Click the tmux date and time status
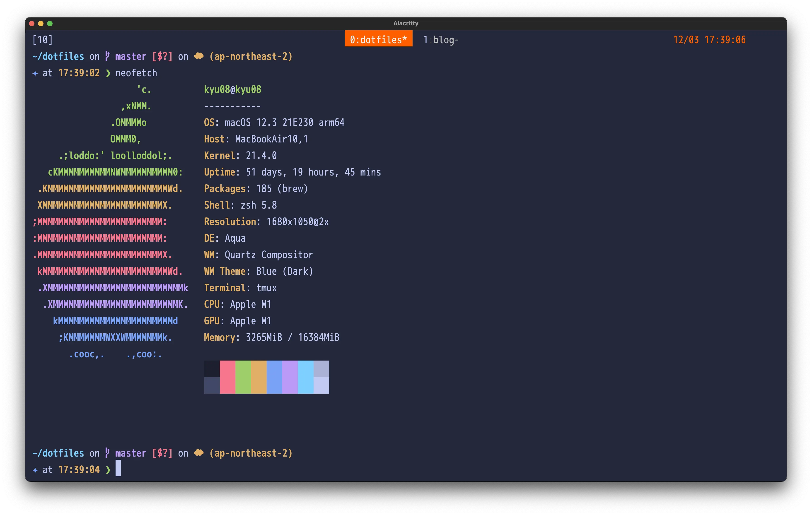The height and width of the screenshot is (515, 812). tap(709, 40)
